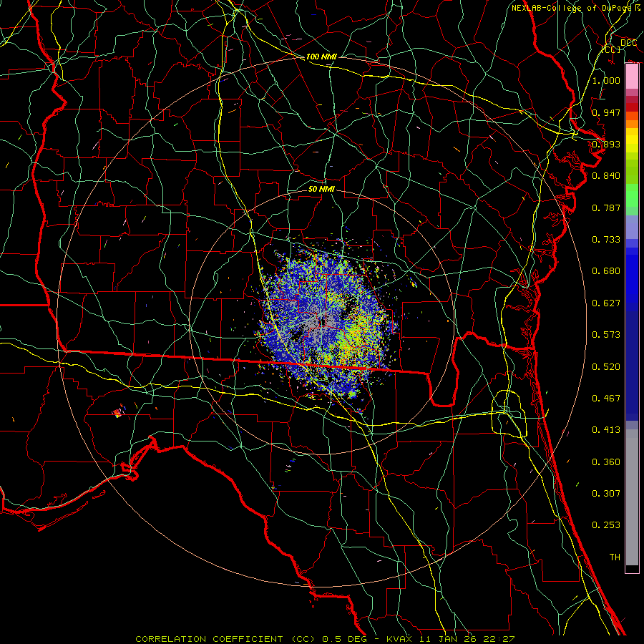
Task: Click the 1.000 scale value
Action: (606, 80)
